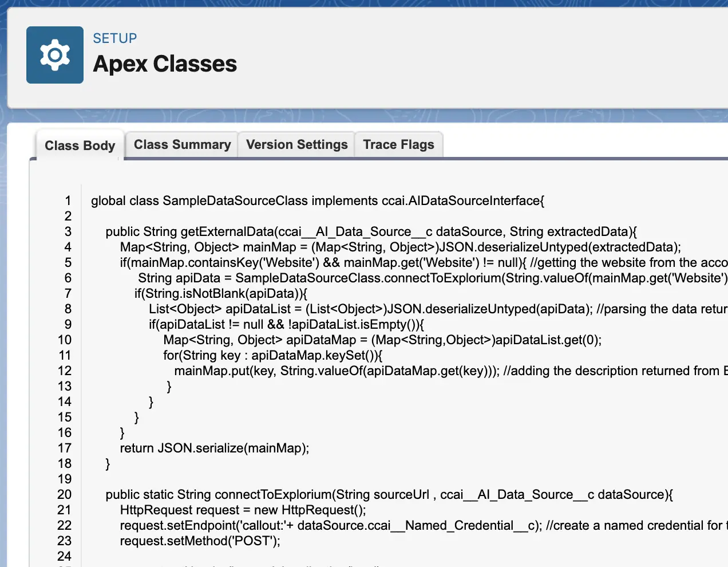Click the return JSON.serialize(mainMap) line
Image resolution: width=728 pixels, height=567 pixels.
[214, 448]
